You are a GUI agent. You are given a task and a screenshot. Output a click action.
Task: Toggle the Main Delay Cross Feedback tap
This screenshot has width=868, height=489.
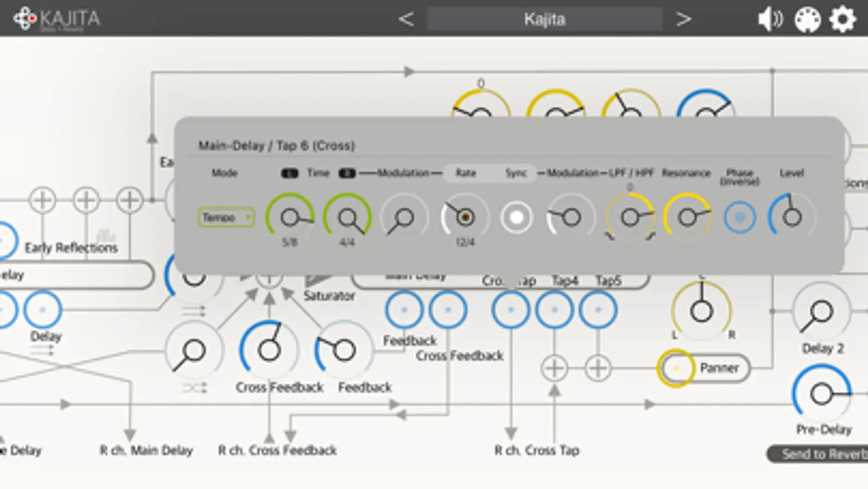click(448, 310)
